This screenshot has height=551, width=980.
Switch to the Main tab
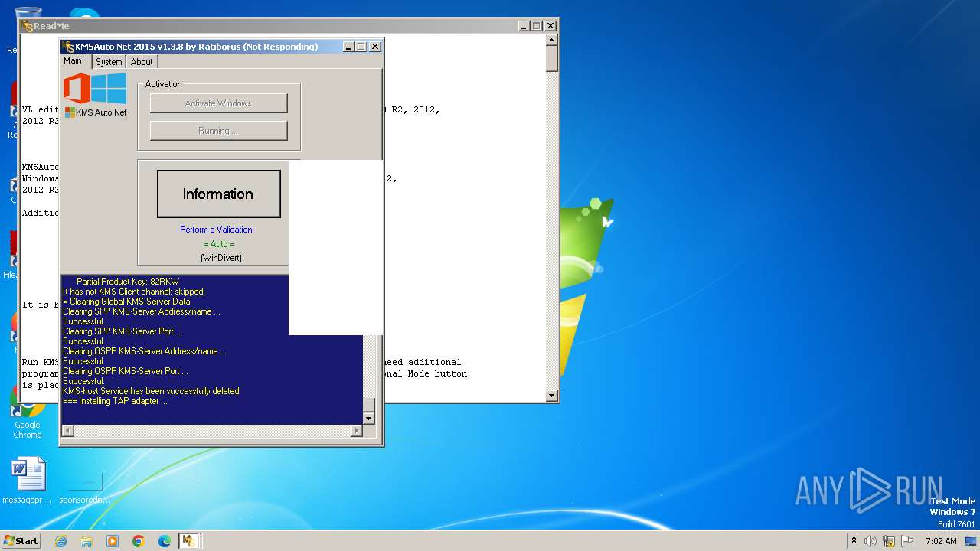click(x=73, y=61)
